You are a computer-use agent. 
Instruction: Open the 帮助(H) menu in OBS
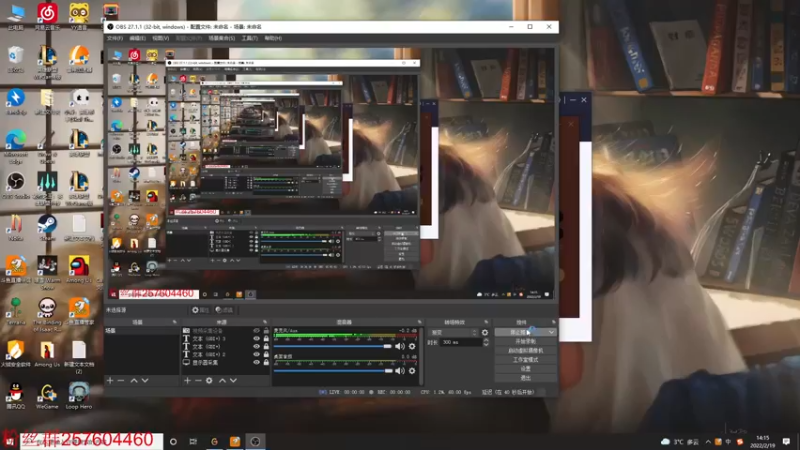[x=273, y=38]
